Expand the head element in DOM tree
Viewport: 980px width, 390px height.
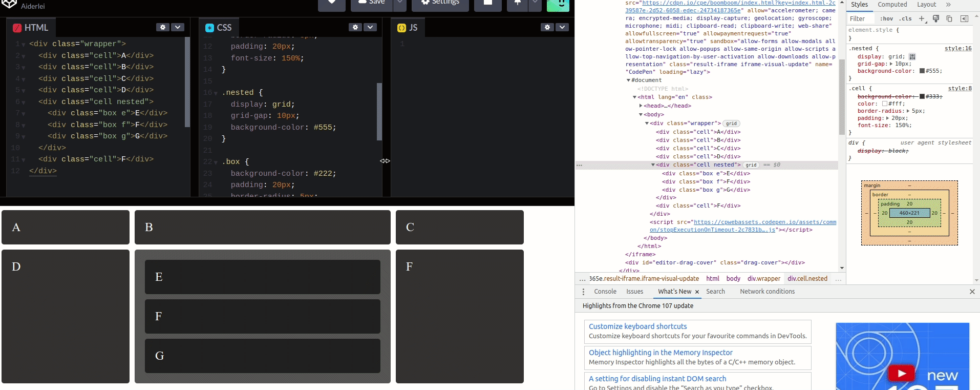pos(641,106)
